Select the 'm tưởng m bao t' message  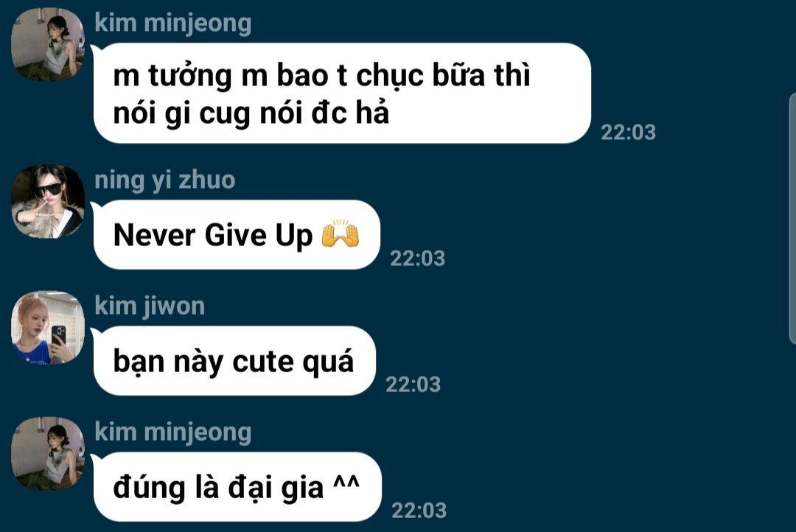[342, 94]
